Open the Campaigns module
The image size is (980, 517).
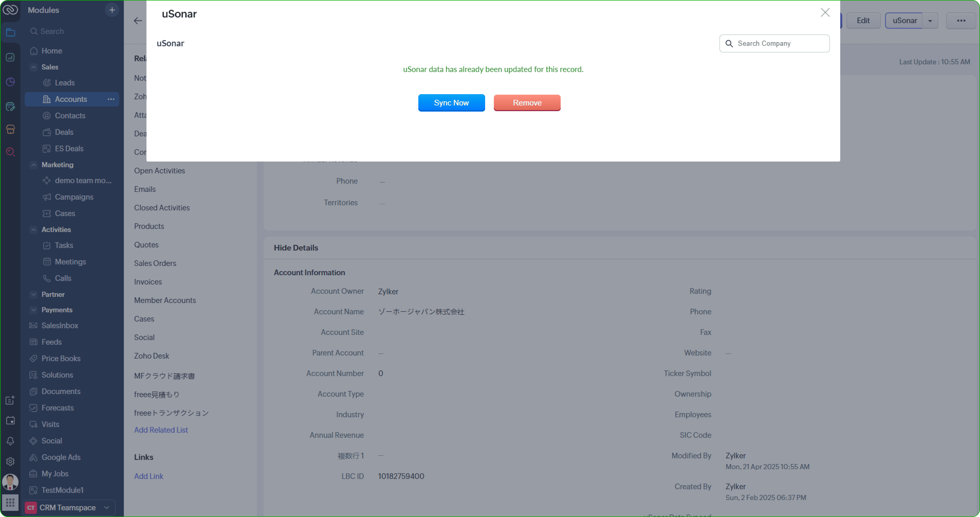[74, 197]
